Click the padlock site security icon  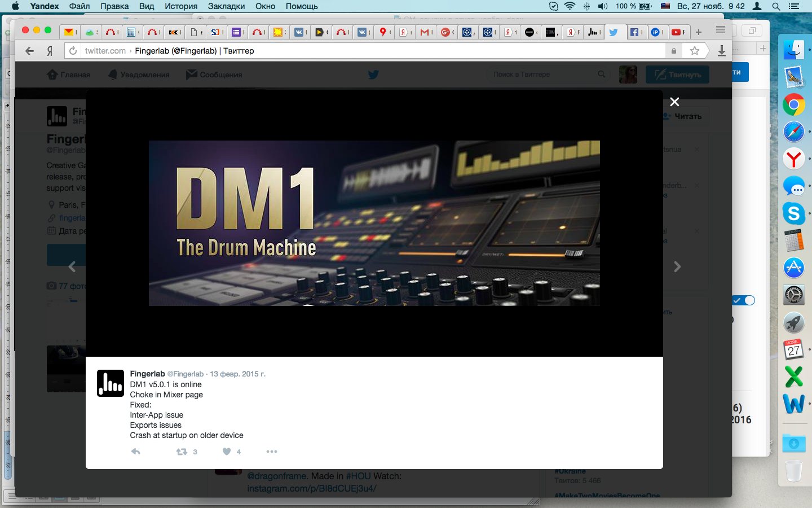click(x=673, y=51)
